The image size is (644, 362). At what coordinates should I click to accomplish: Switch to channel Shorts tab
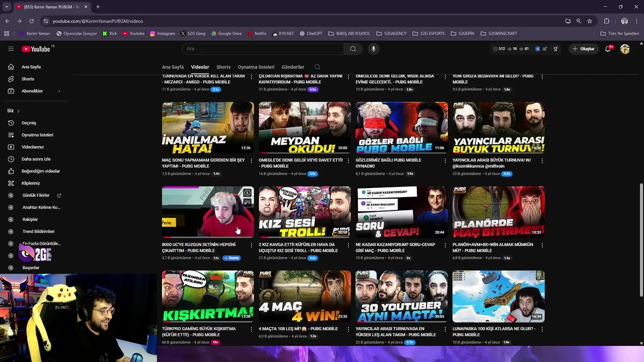(x=223, y=67)
